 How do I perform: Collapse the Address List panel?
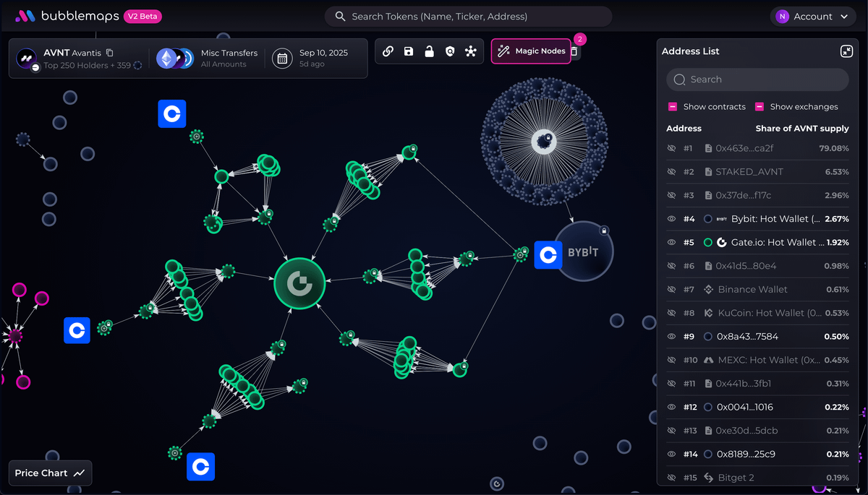click(x=846, y=51)
